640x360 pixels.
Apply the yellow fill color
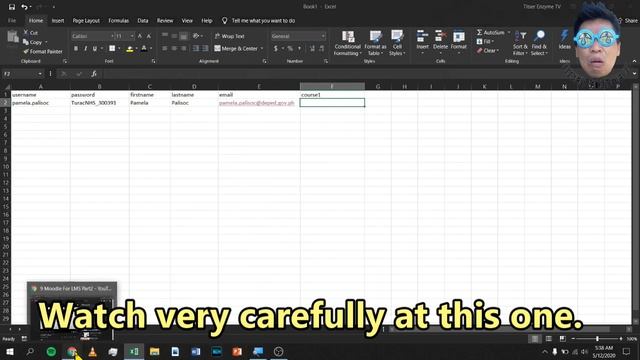(x=130, y=49)
